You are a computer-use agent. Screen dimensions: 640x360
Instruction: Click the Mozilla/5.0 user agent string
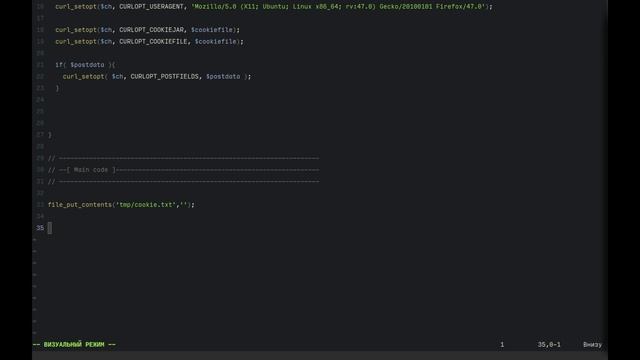339,7
